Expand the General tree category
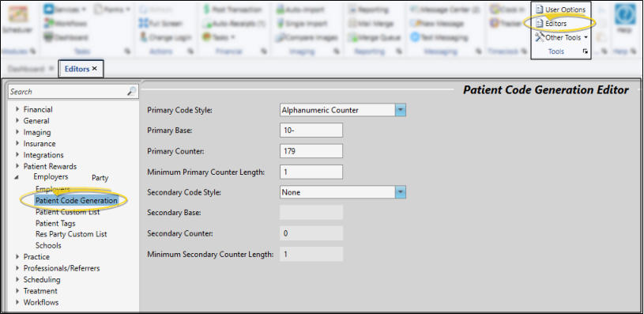This screenshot has height=314, width=644. tap(17, 121)
